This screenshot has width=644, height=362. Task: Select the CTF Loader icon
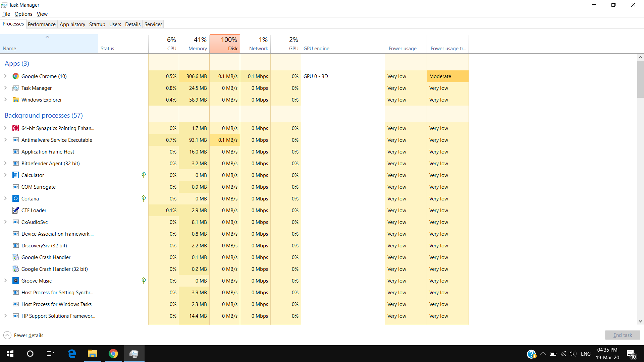(15, 210)
